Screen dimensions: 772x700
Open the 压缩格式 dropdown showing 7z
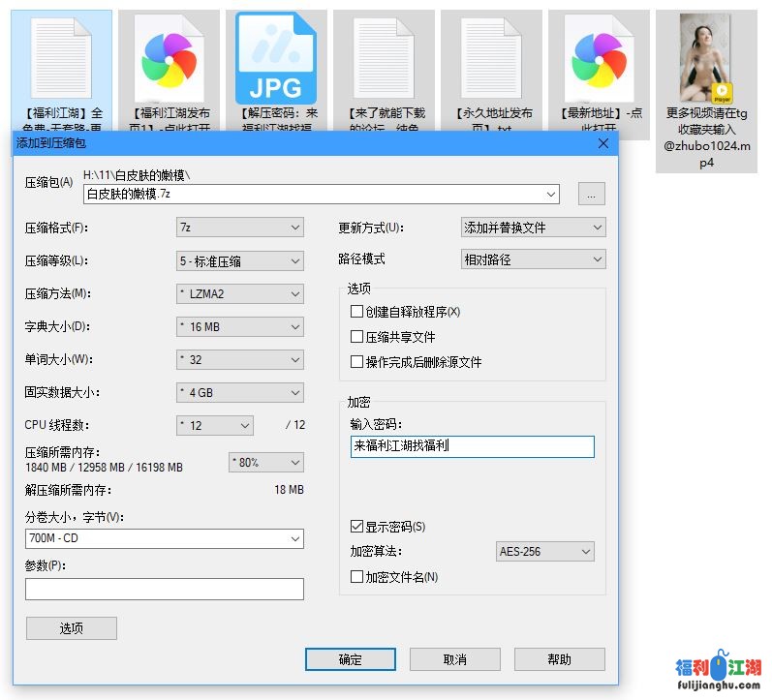click(x=240, y=228)
